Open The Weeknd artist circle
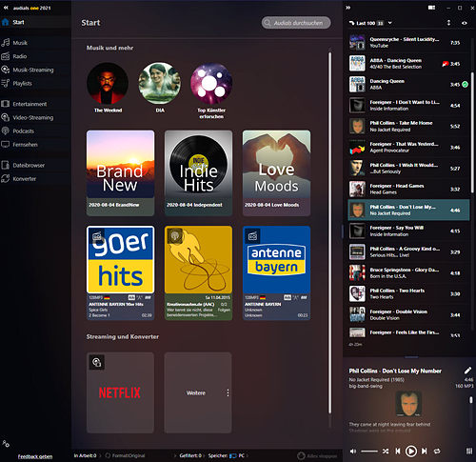Viewport: 476px width, 462px height. coord(108,83)
